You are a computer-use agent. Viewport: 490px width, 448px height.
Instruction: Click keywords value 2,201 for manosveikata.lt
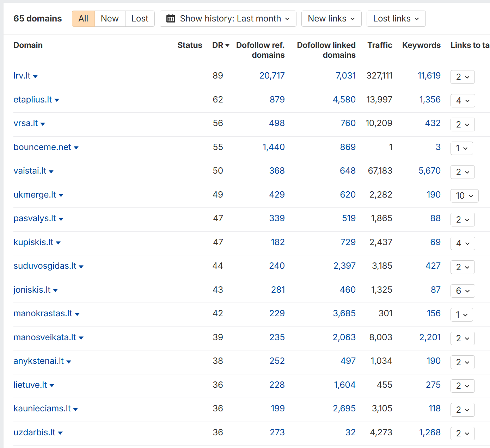coord(430,337)
